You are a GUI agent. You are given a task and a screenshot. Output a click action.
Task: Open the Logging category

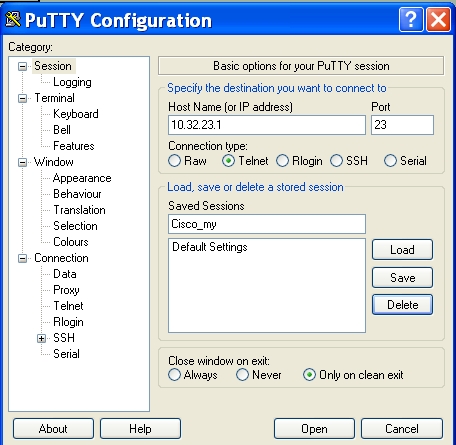point(72,82)
